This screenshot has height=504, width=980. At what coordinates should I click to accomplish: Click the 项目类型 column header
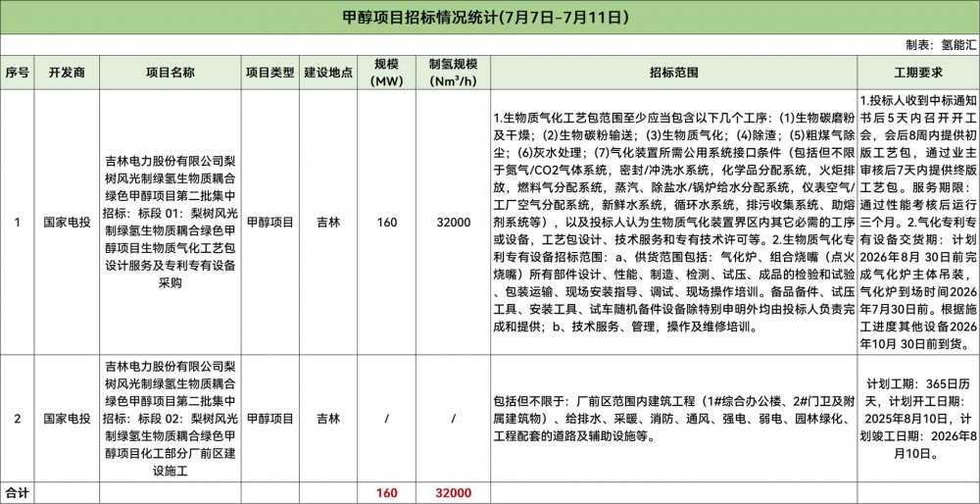pyautogui.click(x=269, y=73)
